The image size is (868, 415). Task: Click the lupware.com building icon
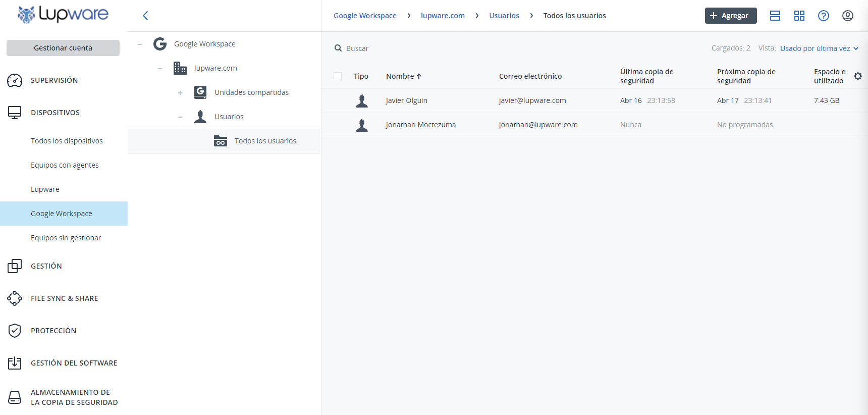[180, 68]
